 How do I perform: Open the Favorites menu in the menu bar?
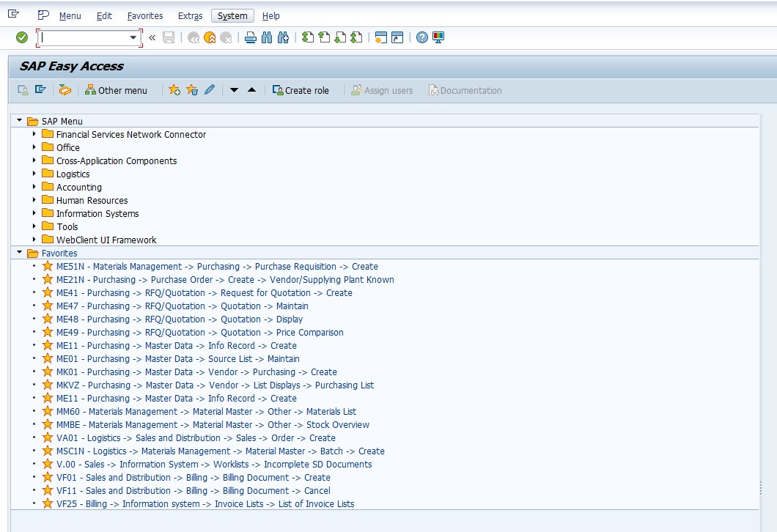144,16
